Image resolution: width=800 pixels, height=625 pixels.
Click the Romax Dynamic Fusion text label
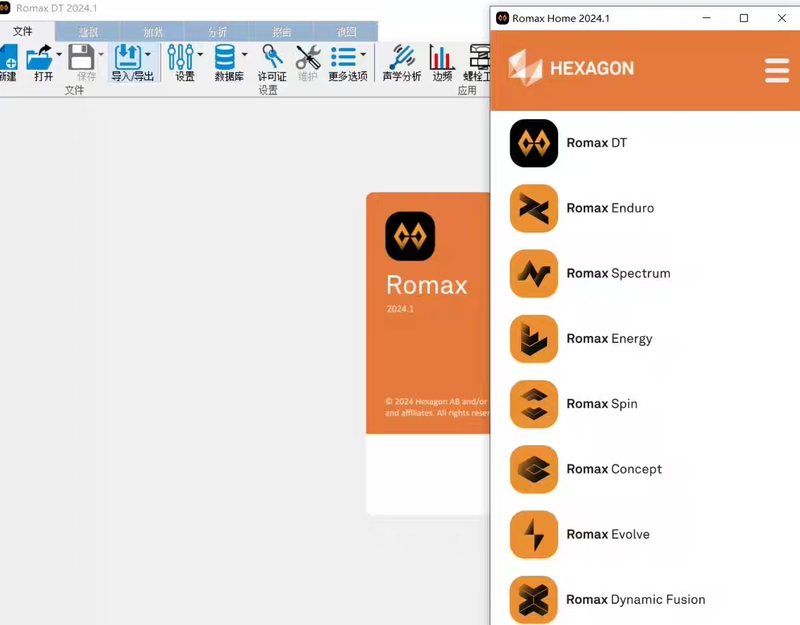tap(636, 600)
